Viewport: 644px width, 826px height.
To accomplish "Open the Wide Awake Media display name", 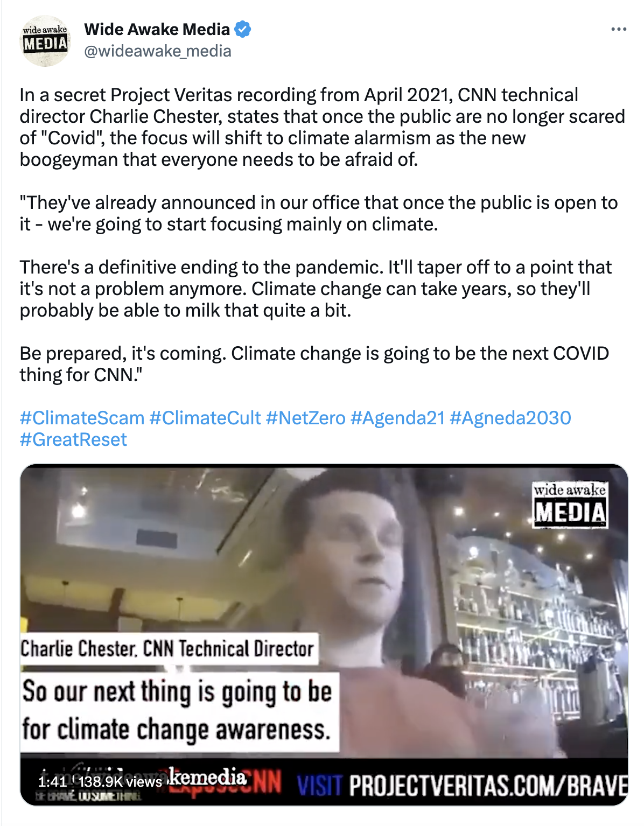I will point(157,29).
